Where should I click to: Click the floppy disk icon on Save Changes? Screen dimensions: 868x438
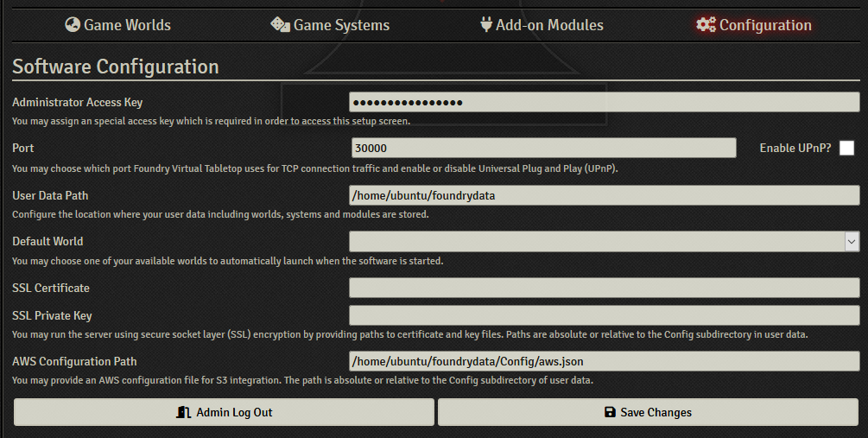pyautogui.click(x=610, y=412)
